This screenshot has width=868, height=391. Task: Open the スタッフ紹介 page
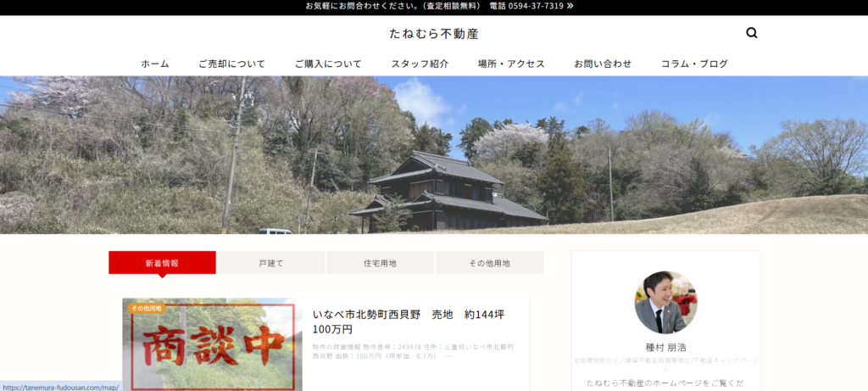[x=420, y=64]
